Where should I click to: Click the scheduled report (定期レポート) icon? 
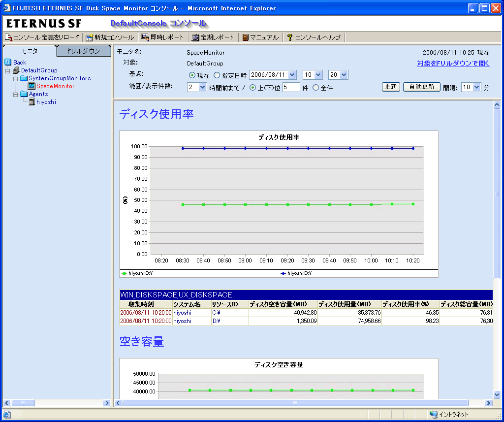(x=195, y=37)
